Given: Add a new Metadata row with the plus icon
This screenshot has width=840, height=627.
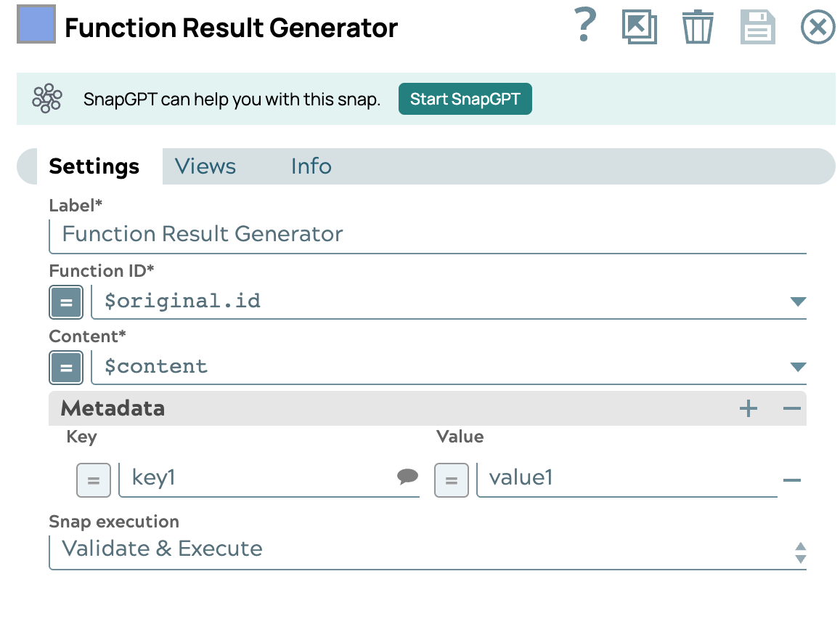Looking at the screenshot, I should pos(748,408).
